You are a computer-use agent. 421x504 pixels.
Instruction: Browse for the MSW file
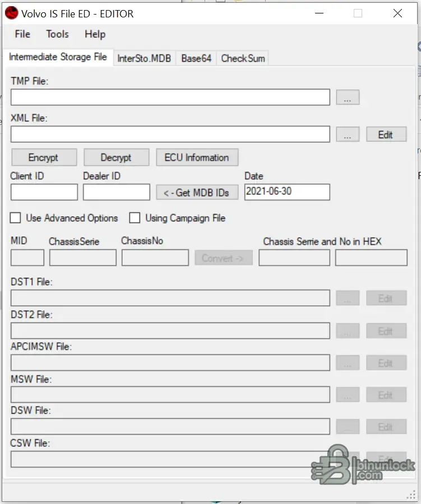point(348,395)
